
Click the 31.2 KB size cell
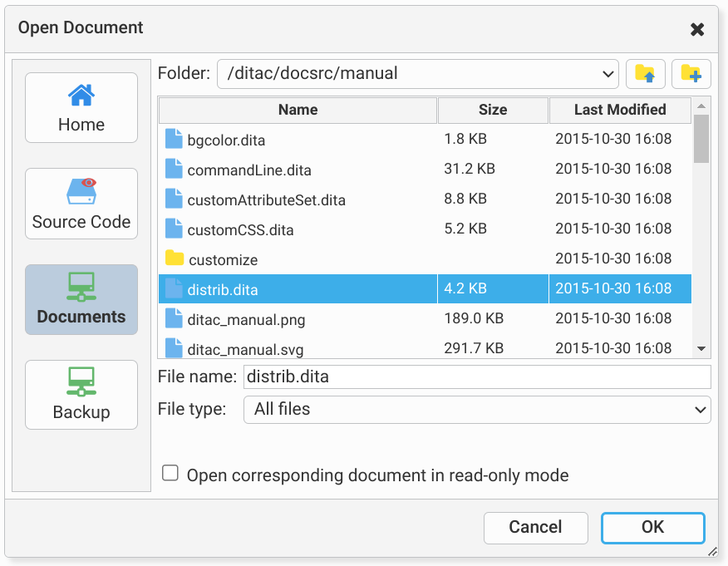tap(470, 169)
